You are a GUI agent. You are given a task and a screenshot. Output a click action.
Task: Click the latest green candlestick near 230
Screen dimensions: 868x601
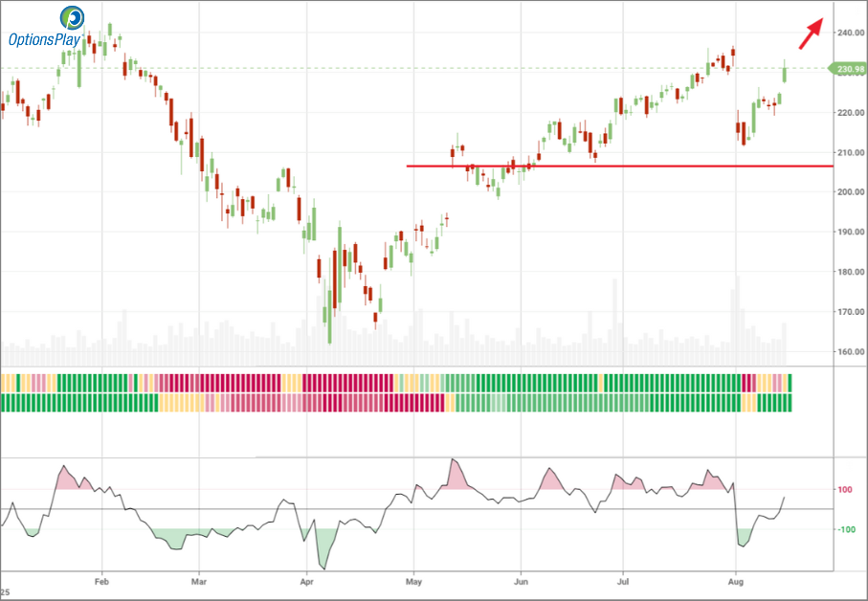point(785,72)
